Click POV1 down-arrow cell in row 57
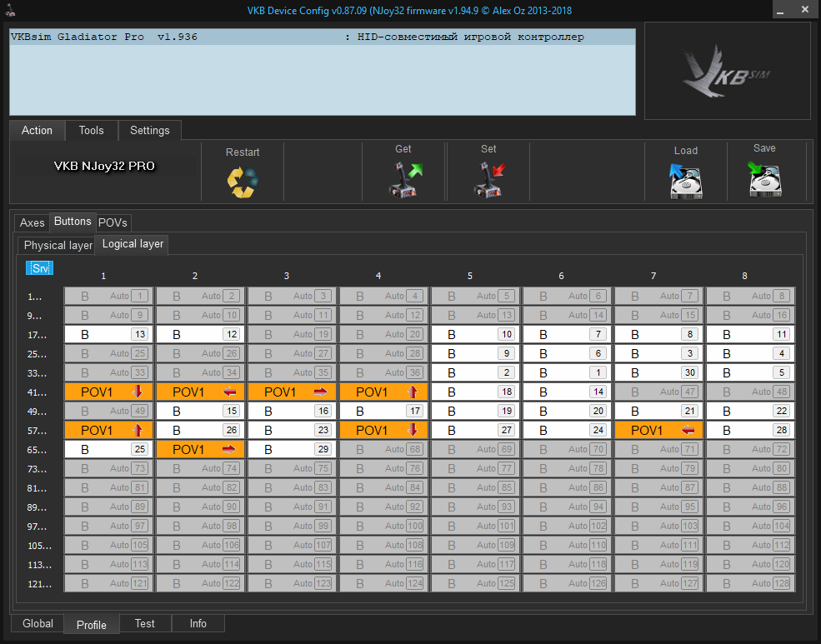Screen dimensions: 821x644 pyautogui.click(x=383, y=430)
